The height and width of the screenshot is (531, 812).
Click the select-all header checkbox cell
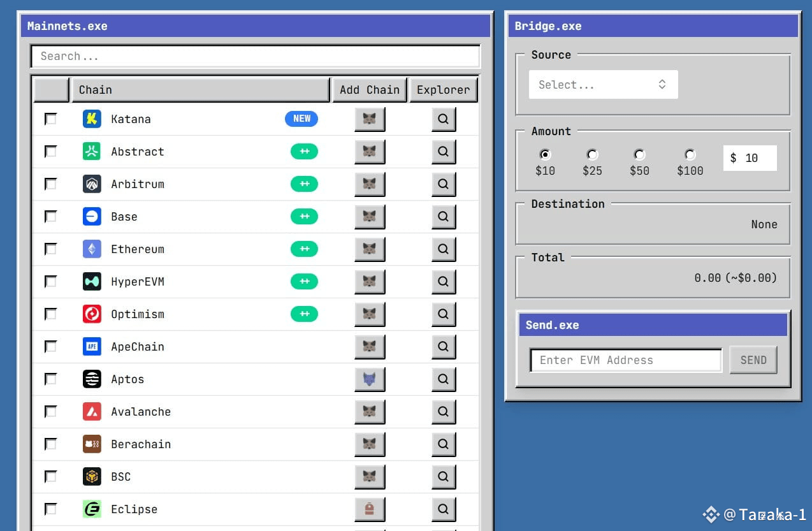51,90
